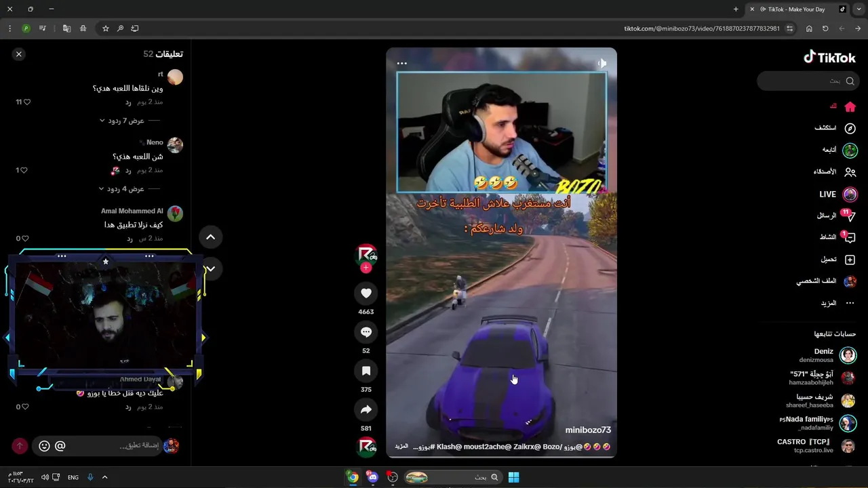This screenshot has height=488, width=868.
Task: Open the sound disc avatar below share
Action: pyautogui.click(x=367, y=447)
